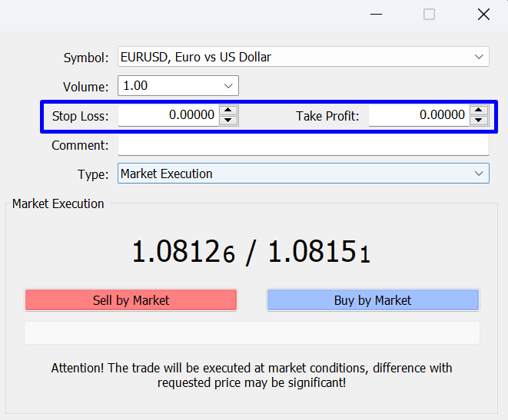Image resolution: width=508 pixels, height=420 pixels.
Task: Focus the Stop Loss input field
Action: (168, 116)
